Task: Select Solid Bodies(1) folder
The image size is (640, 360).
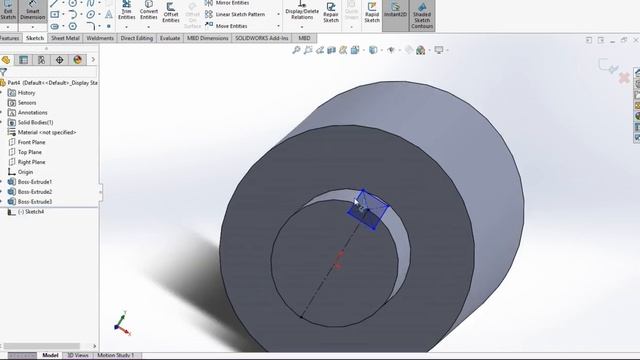Action: click(31, 122)
